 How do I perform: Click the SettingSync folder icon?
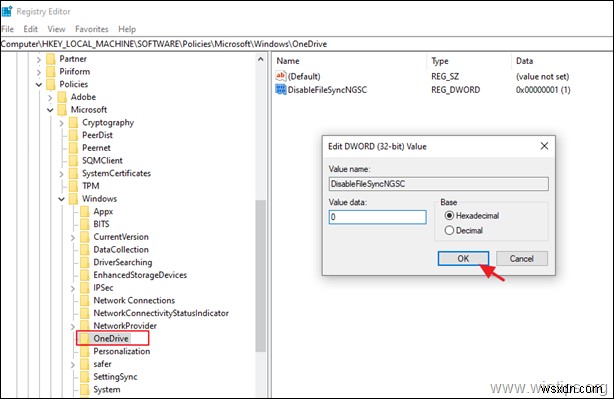pos(85,377)
